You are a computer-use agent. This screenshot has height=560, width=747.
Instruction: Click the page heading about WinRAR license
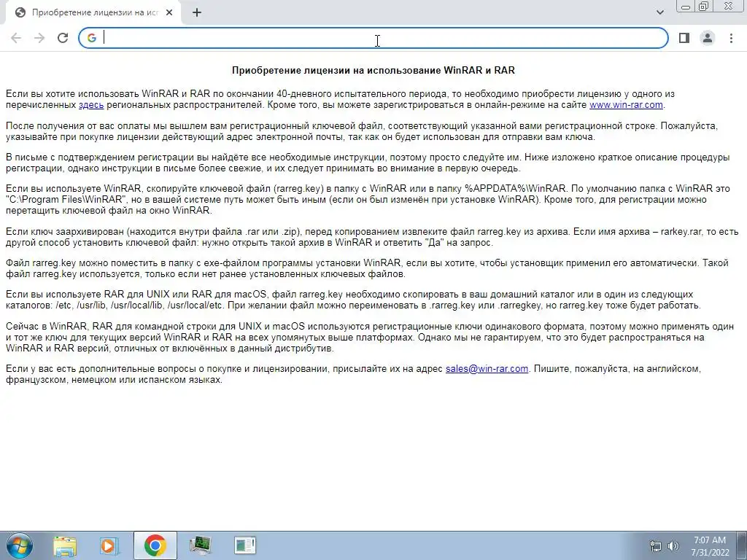pyautogui.click(x=373, y=71)
